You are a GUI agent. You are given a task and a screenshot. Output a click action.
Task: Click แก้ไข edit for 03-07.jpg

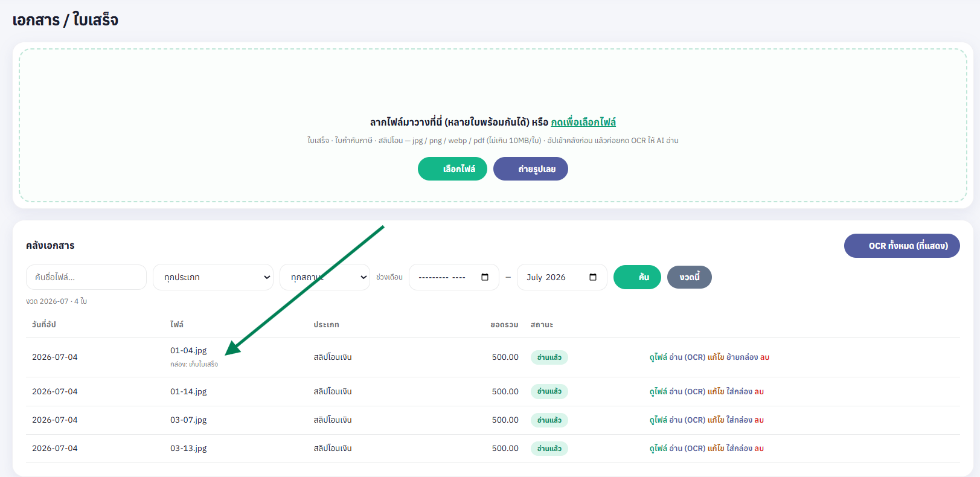pos(716,420)
